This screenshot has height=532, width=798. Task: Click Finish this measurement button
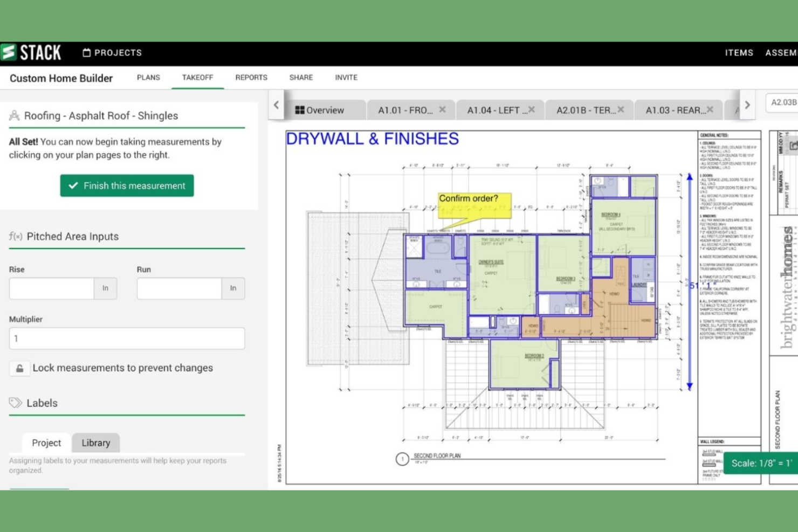[x=127, y=185]
